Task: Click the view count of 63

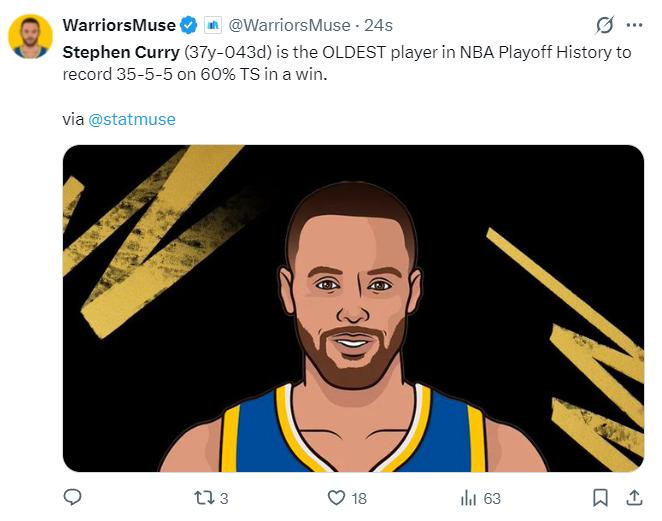Action: click(x=492, y=498)
